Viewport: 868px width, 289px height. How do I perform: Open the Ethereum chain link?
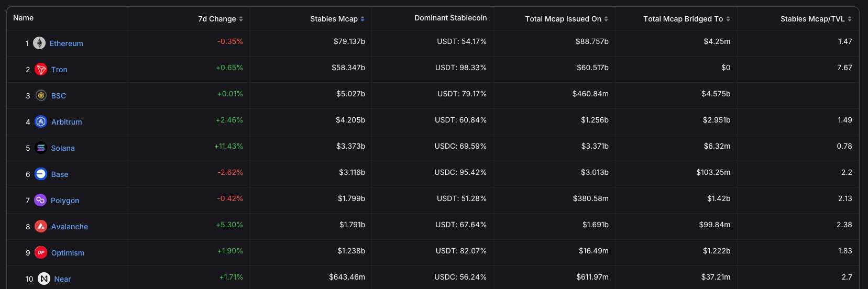point(66,43)
